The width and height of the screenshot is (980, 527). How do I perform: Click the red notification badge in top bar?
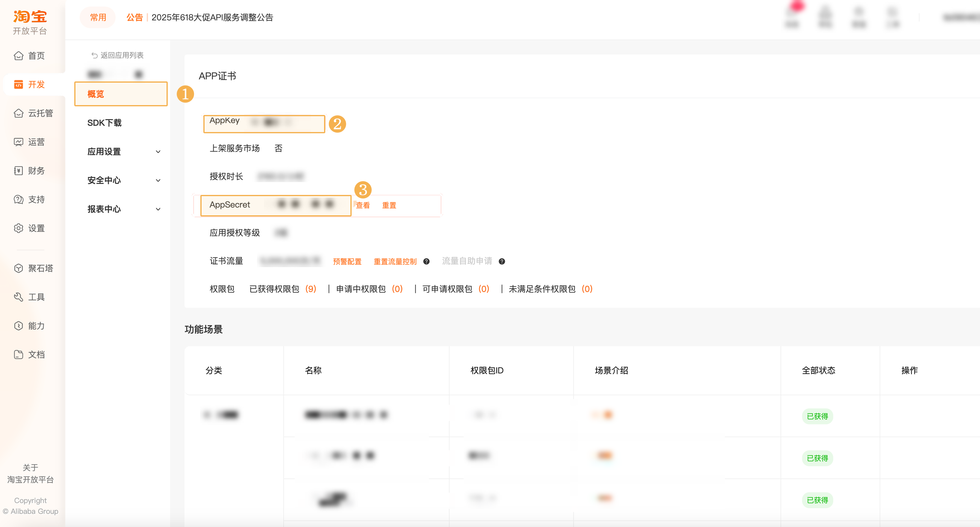coord(797,6)
